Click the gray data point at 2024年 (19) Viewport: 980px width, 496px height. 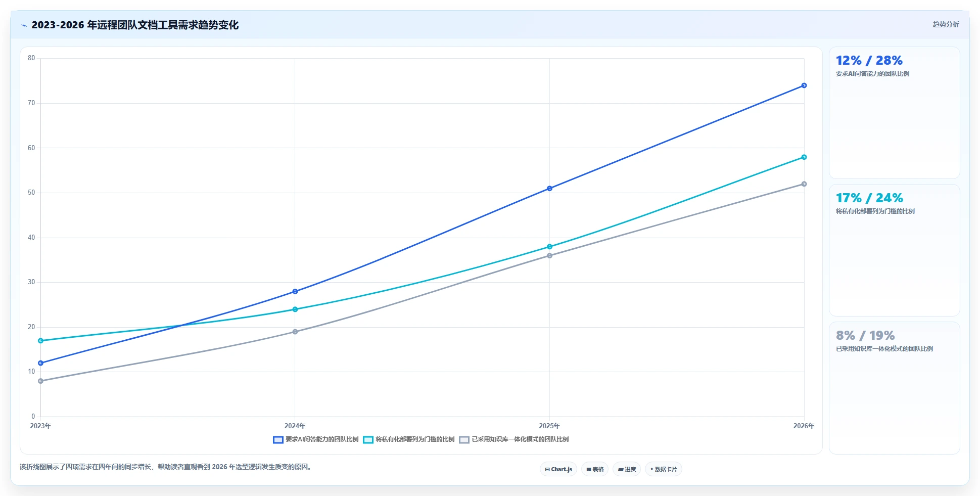pyautogui.click(x=295, y=332)
